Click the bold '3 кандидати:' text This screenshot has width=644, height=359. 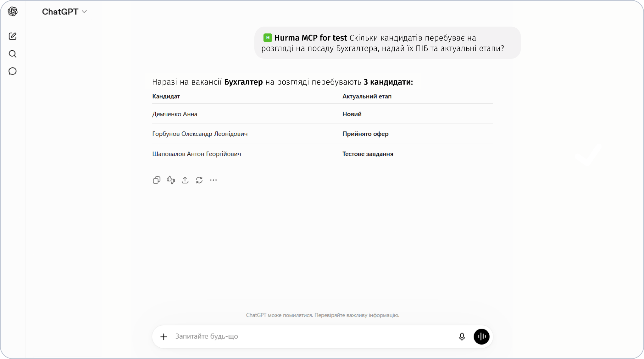(x=388, y=82)
